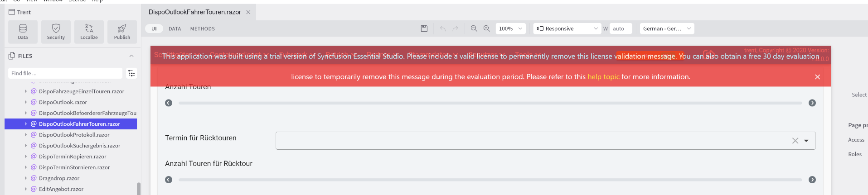Switch to the METHODS tab
The height and width of the screenshot is (195, 868).
202,29
